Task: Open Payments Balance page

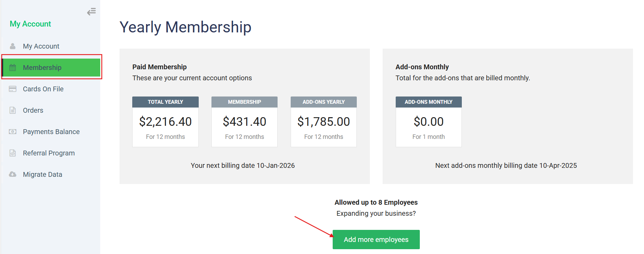Action: coord(51,132)
